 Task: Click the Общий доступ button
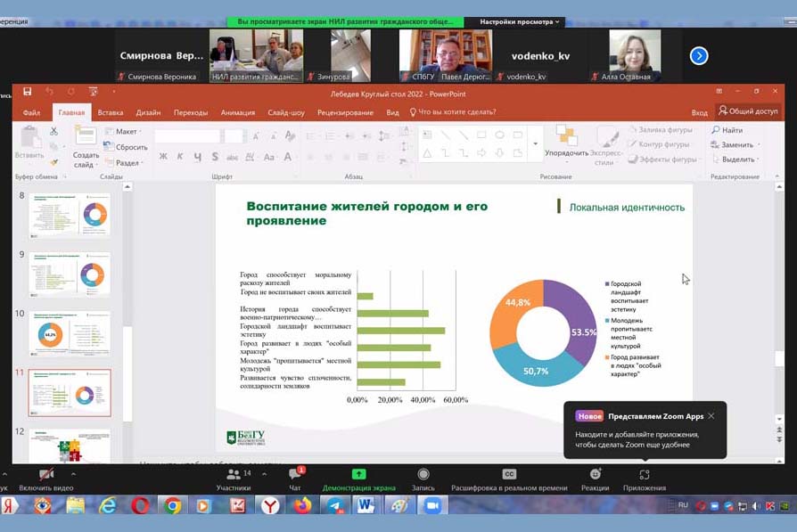(747, 111)
